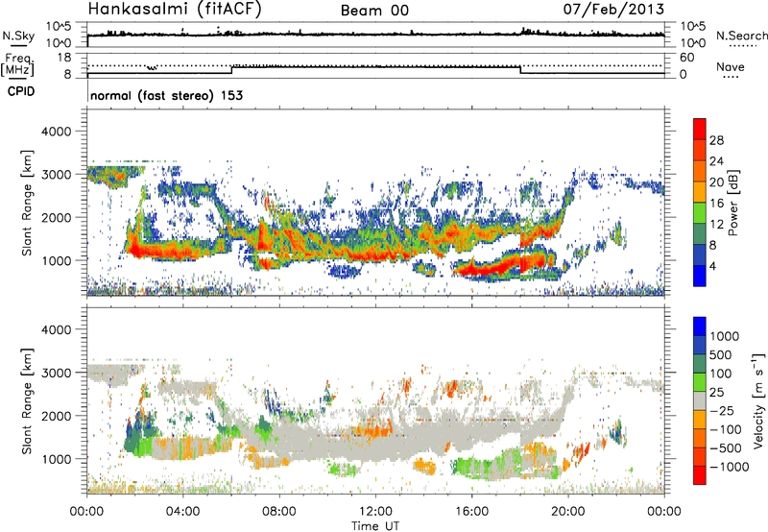The height and width of the screenshot is (532, 768).
Task: Click the 1000 velocity tick label
Action: coord(725,336)
